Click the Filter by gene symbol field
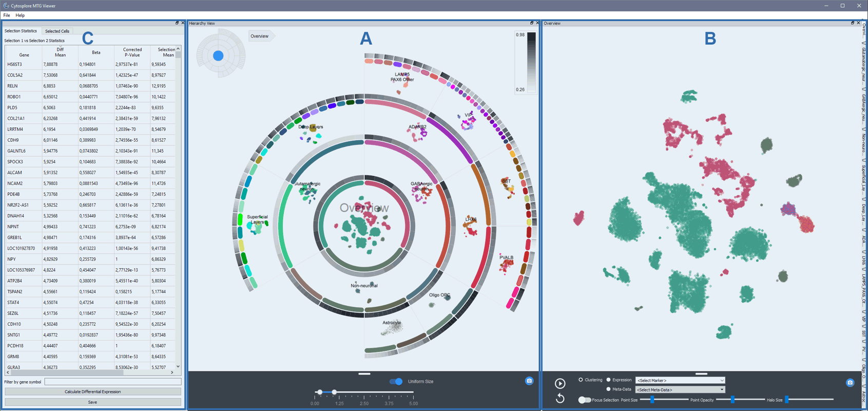This screenshot has width=868, height=411. (x=112, y=382)
